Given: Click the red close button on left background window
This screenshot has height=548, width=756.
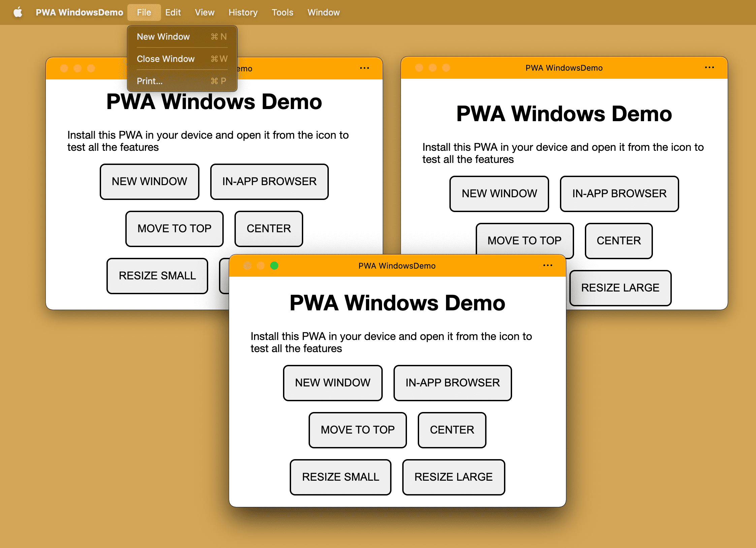Looking at the screenshot, I should pyautogui.click(x=65, y=69).
